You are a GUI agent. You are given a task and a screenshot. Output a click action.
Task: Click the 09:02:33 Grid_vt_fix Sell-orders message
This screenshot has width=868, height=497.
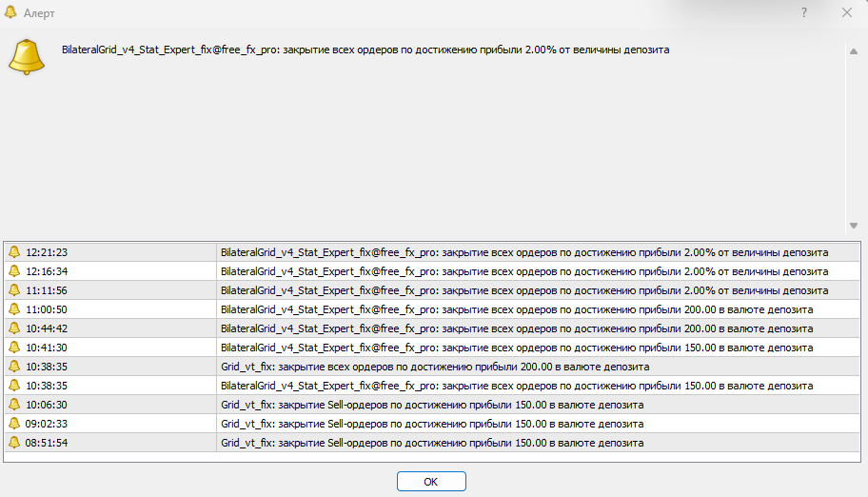pyautogui.click(x=432, y=424)
